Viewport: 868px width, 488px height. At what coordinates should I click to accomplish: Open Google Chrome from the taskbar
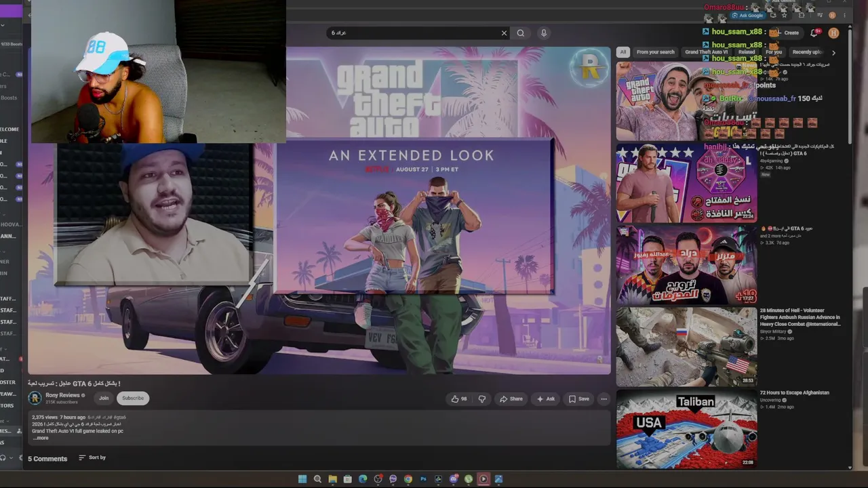tap(408, 479)
